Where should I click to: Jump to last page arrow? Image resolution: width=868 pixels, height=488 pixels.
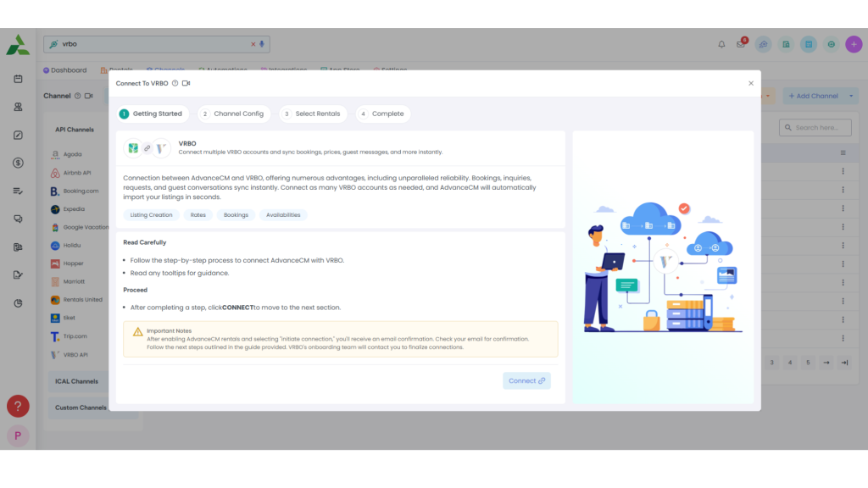coord(845,363)
